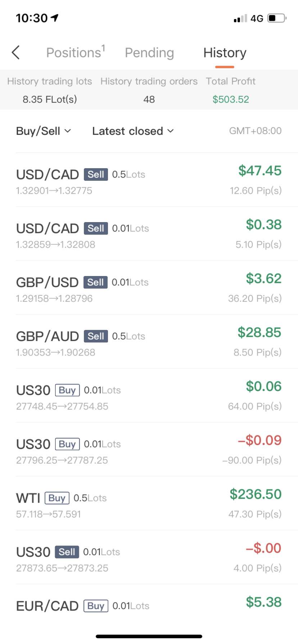Select the History tab

point(225,52)
